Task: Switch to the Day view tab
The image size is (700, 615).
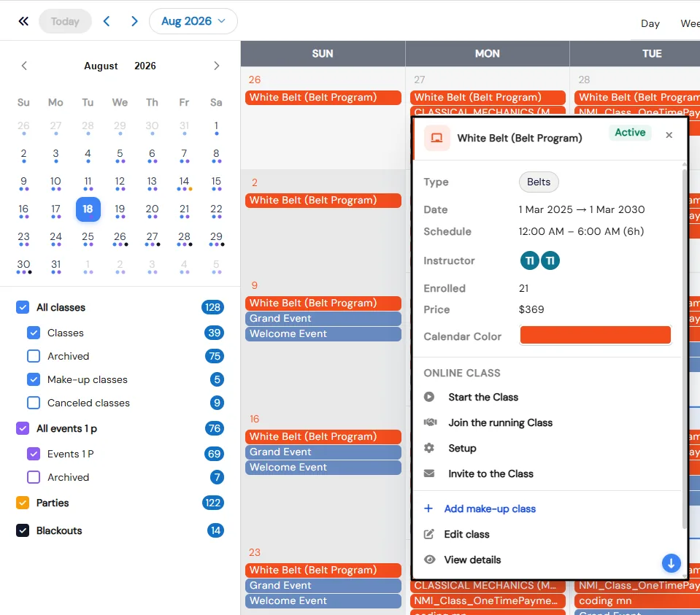Action: coord(650,23)
